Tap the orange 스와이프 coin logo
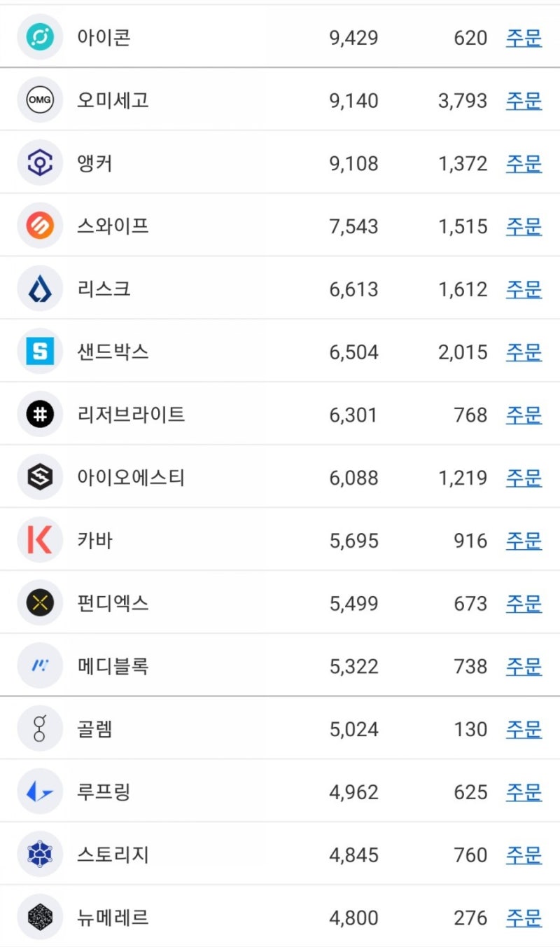The width and height of the screenshot is (560, 947). click(x=40, y=226)
